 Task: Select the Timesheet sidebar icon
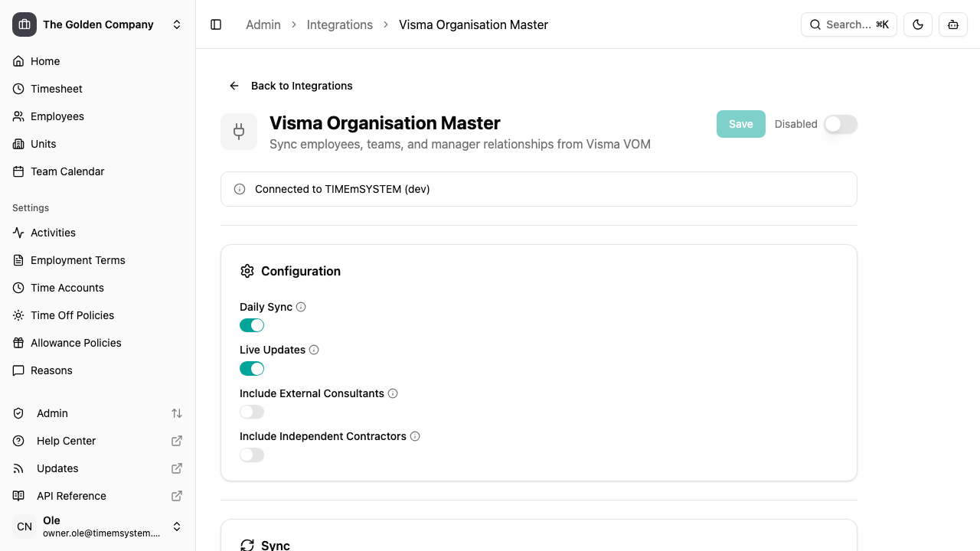click(18, 89)
